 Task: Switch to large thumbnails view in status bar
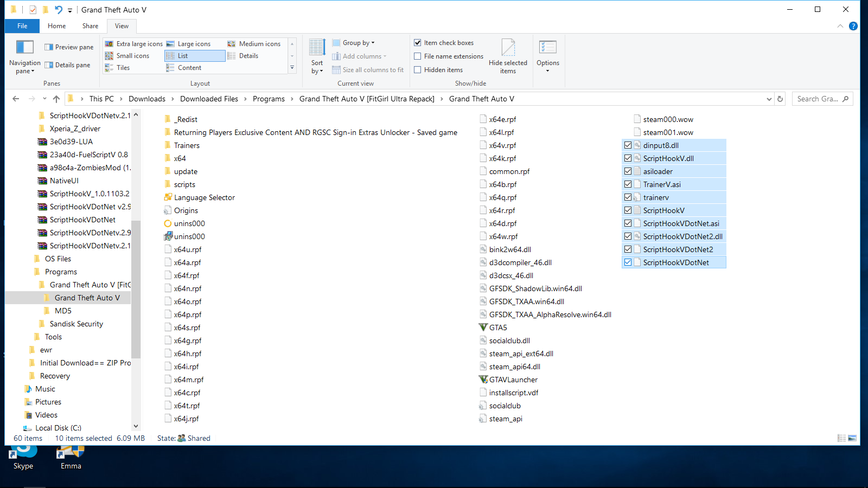point(852,438)
